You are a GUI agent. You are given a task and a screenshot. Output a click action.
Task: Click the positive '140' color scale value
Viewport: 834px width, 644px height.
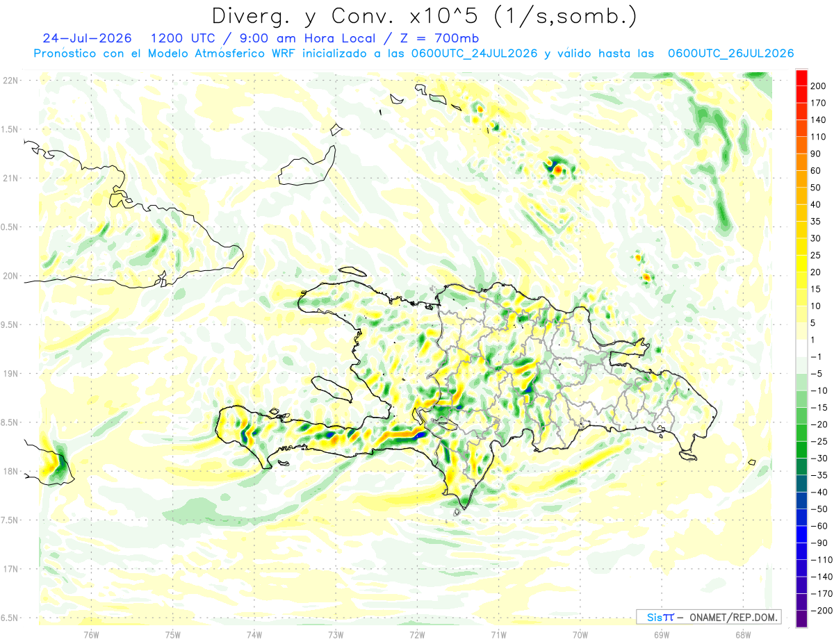(x=817, y=119)
